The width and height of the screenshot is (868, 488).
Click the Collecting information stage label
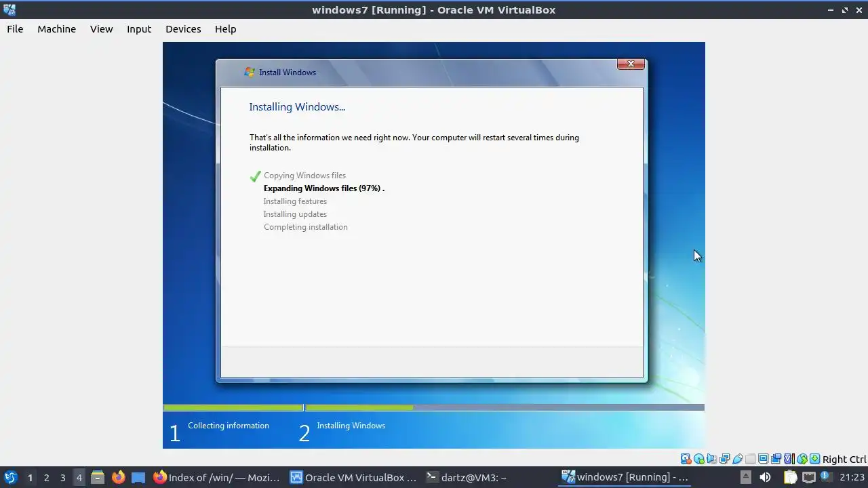tap(229, 426)
